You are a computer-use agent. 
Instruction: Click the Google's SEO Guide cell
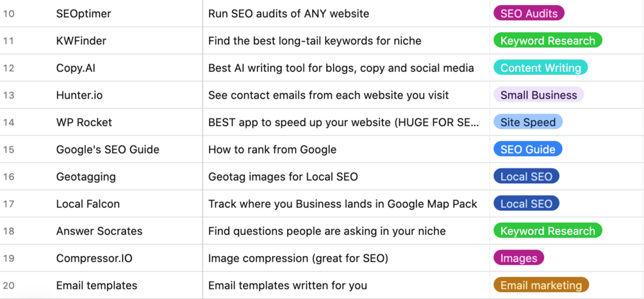[x=108, y=150]
